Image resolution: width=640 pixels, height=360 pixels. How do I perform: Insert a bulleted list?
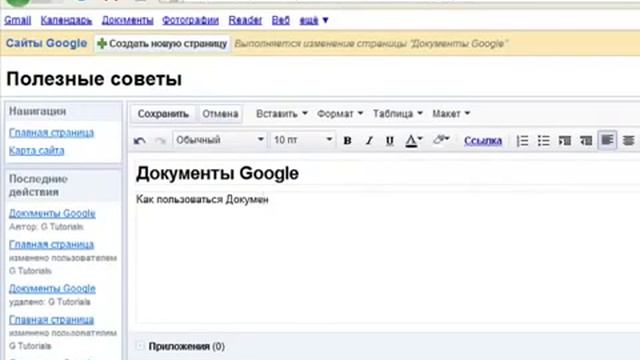544,141
